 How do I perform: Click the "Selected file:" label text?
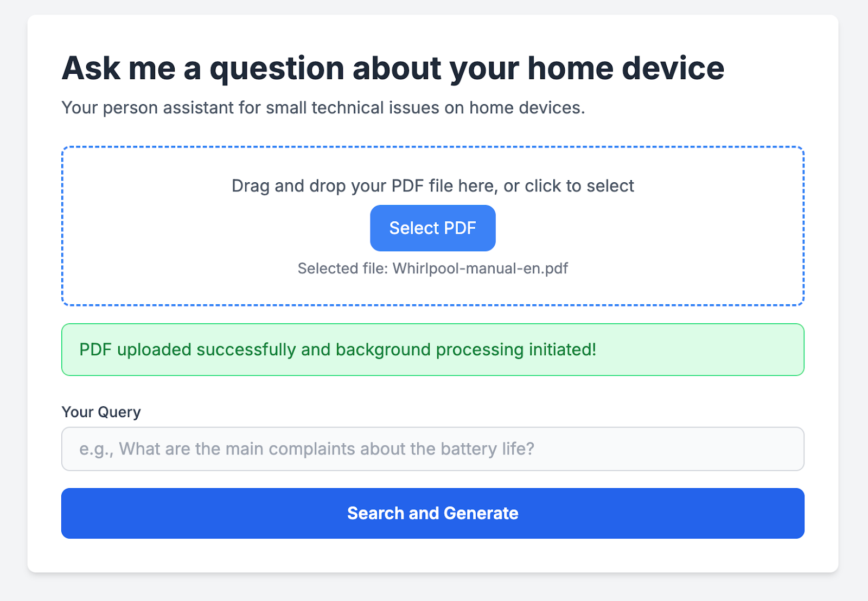coord(342,268)
